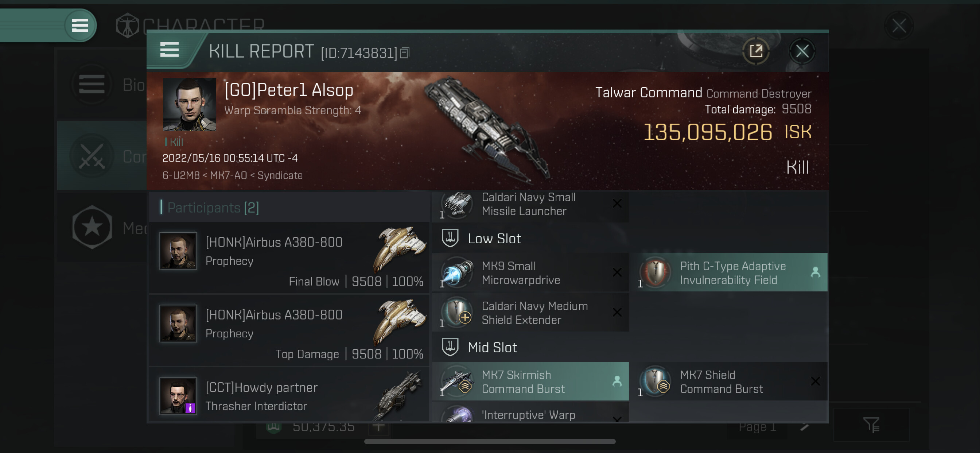Tap Caldari Navy Small Missile Launcher icon
This screenshot has height=453, width=980.
pyautogui.click(x=457, y=205)
